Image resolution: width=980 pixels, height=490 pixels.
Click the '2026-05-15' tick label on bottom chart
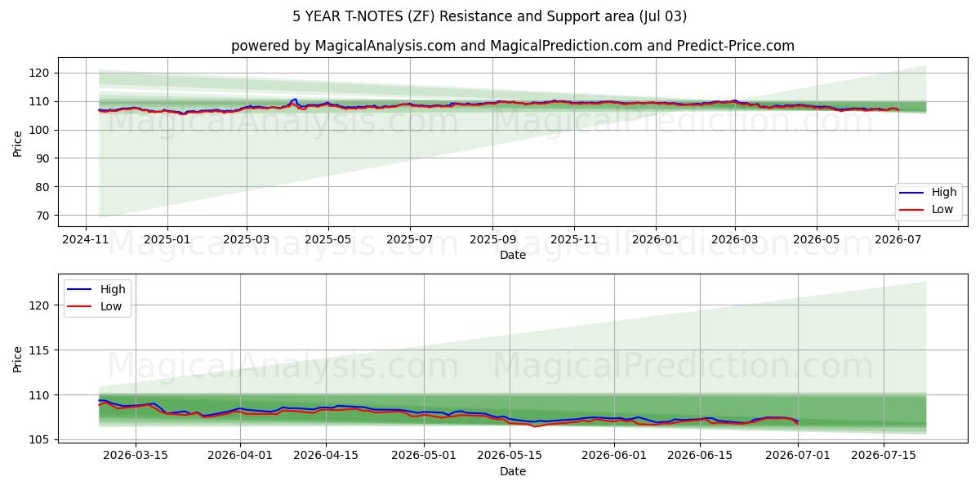pos(510,456)
